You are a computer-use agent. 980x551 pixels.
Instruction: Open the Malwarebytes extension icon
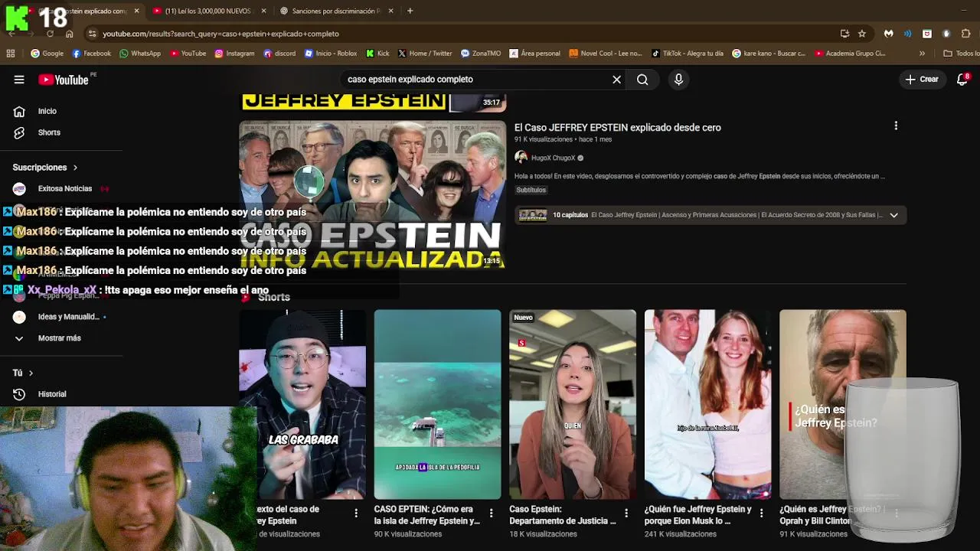[x=888, y=34]
